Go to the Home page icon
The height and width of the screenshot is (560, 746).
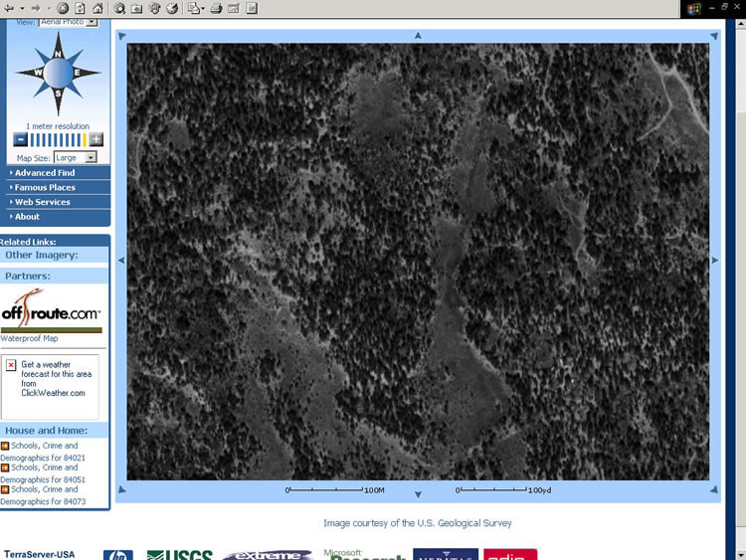(x=97, y=8)
